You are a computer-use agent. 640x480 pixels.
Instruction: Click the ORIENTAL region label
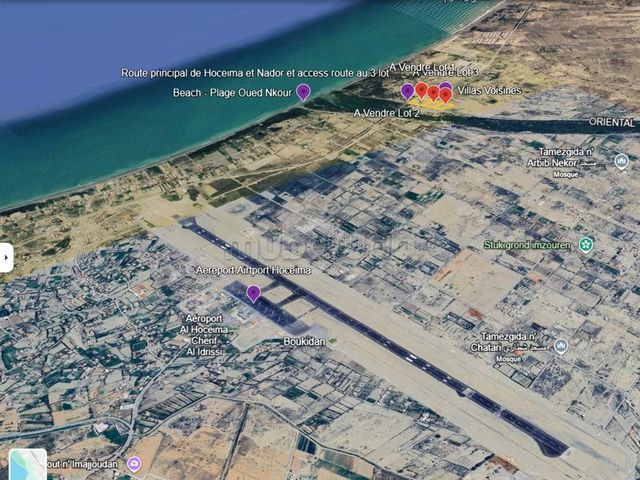612,124
